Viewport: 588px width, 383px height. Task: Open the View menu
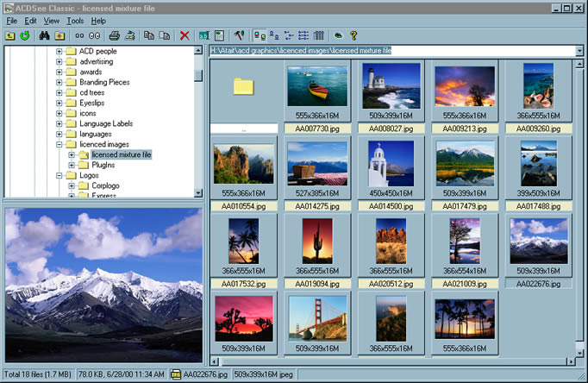[x=52, y=20]
